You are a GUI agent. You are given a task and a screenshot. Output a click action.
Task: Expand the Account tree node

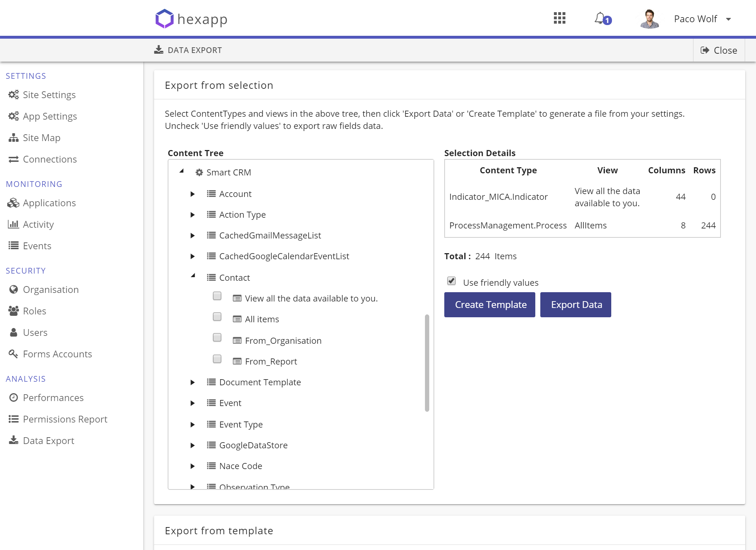pos(192,194)
